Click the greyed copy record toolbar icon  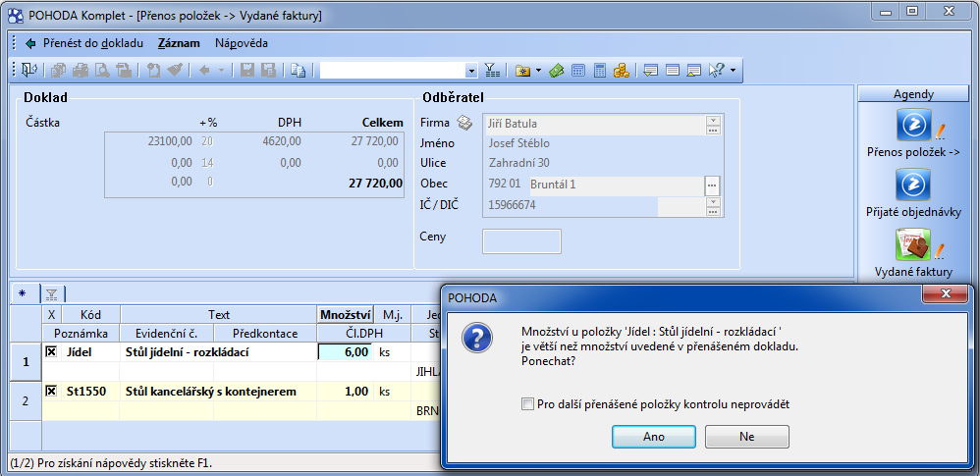[x=59, y=71]
